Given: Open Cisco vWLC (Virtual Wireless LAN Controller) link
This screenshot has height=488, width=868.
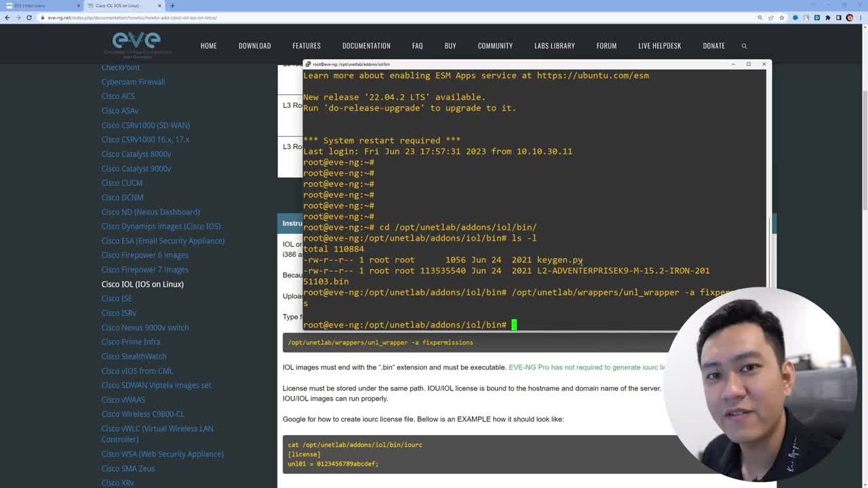Looking at the screenshot, I should coord(157,434).
